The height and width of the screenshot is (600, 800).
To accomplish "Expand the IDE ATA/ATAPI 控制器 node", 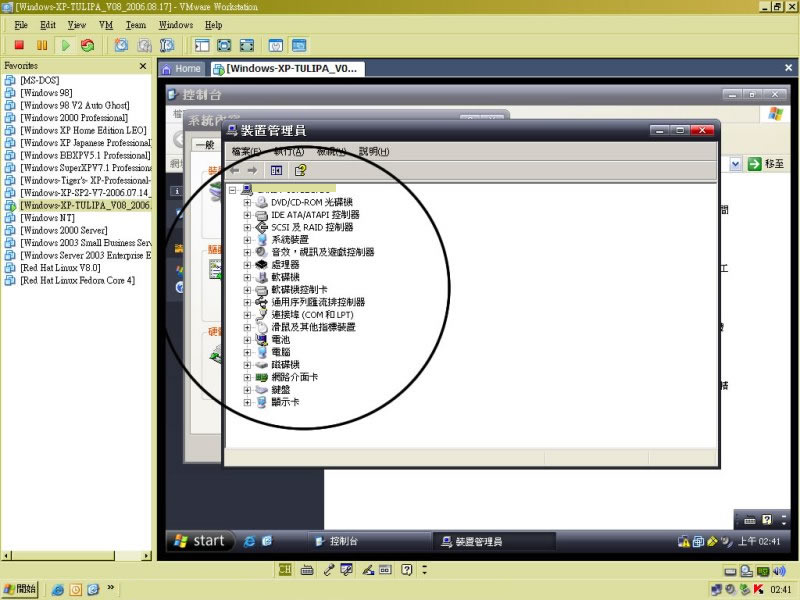I will (247, 215).
